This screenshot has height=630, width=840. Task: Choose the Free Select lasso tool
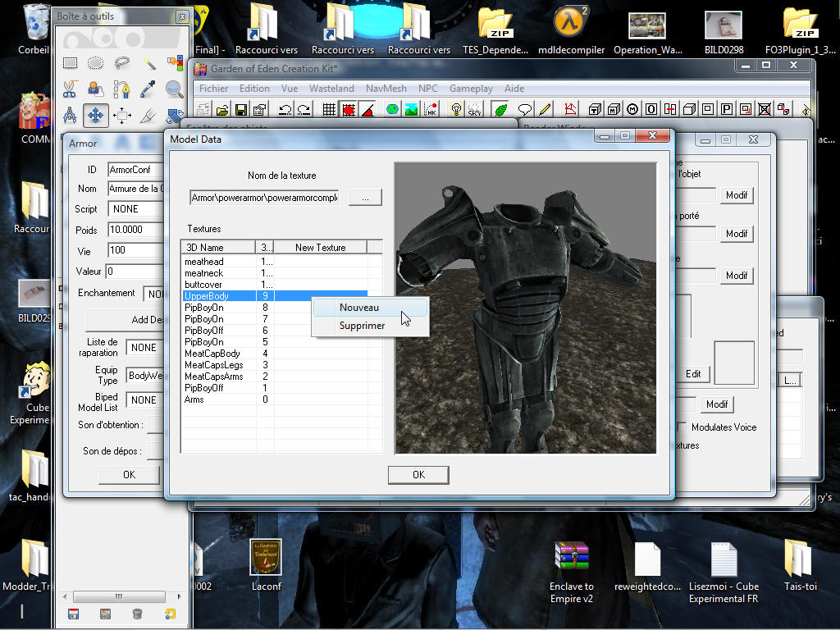[122, 63]
